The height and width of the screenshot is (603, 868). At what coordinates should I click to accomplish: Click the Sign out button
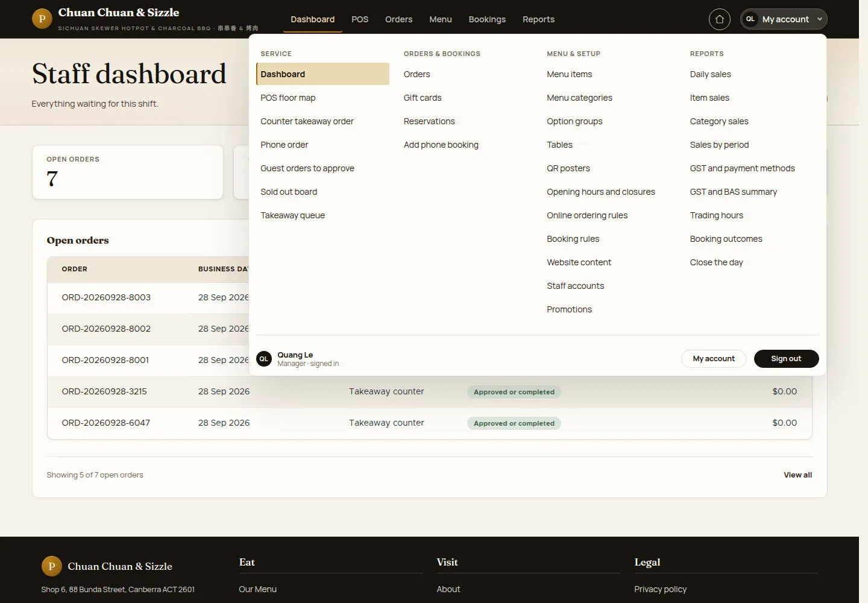(786, 359)
